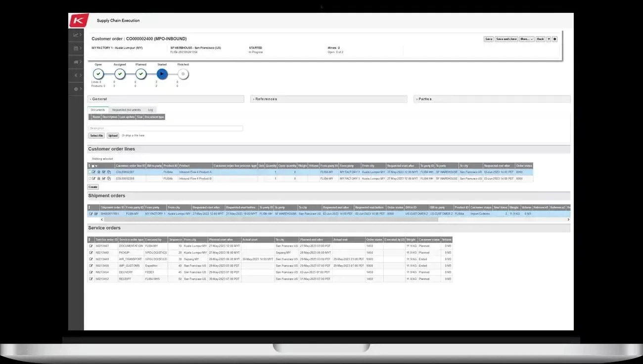
Task: Open the settings gear sidebar menu
Action: 76,89
